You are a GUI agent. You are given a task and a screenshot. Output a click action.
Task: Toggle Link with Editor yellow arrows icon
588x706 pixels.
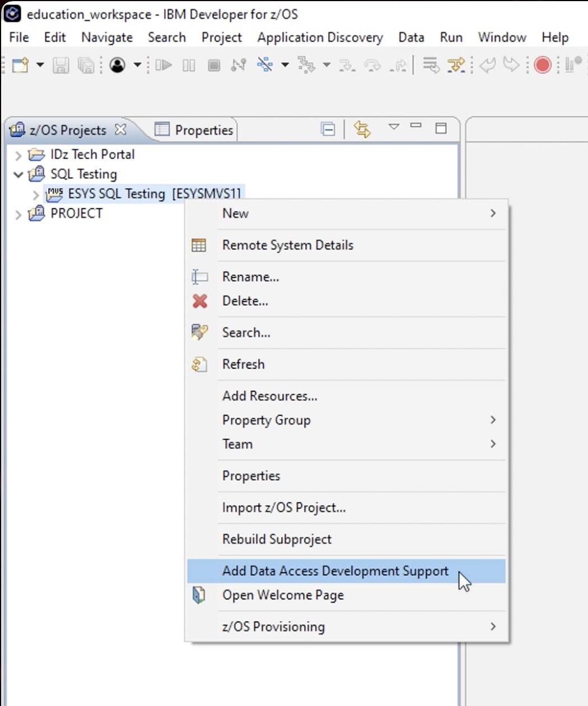[x=362, y=129]
